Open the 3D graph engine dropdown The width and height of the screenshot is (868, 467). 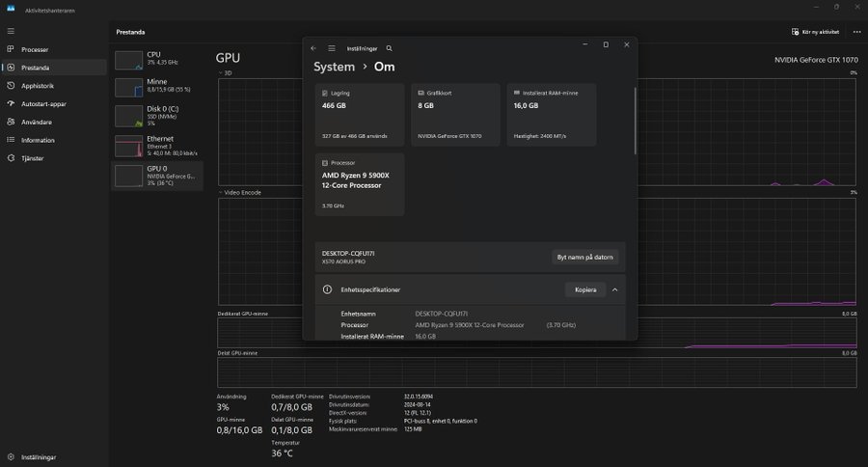[x=224, y=73]
